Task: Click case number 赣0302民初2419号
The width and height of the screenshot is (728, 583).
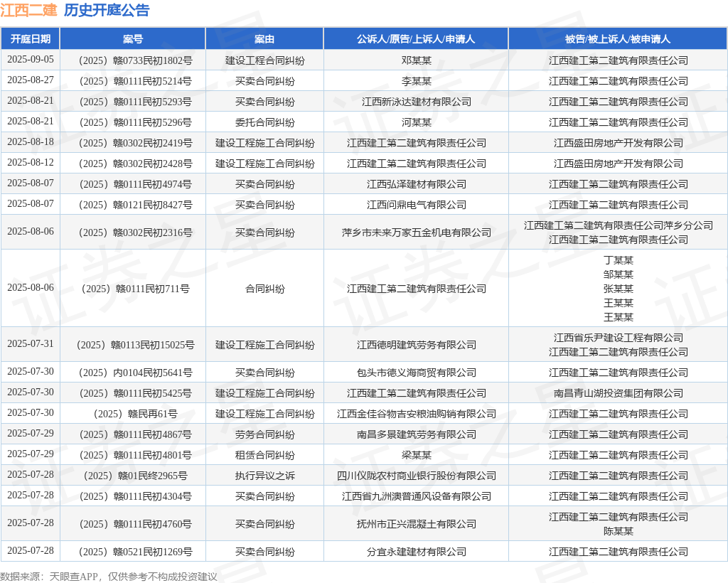Action: pyautogui.click(x=136, y=143)
